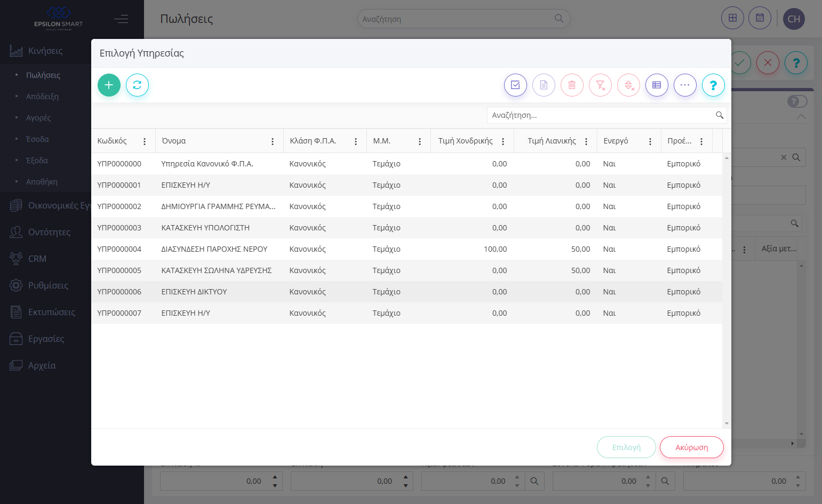
Task: Refresh the service list
Action: [x=137, y=85]
